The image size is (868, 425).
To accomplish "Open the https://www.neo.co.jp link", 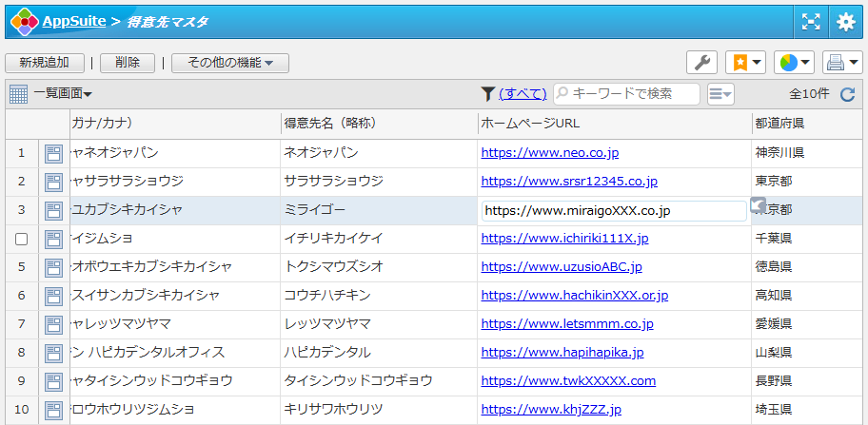I will 550,152.
